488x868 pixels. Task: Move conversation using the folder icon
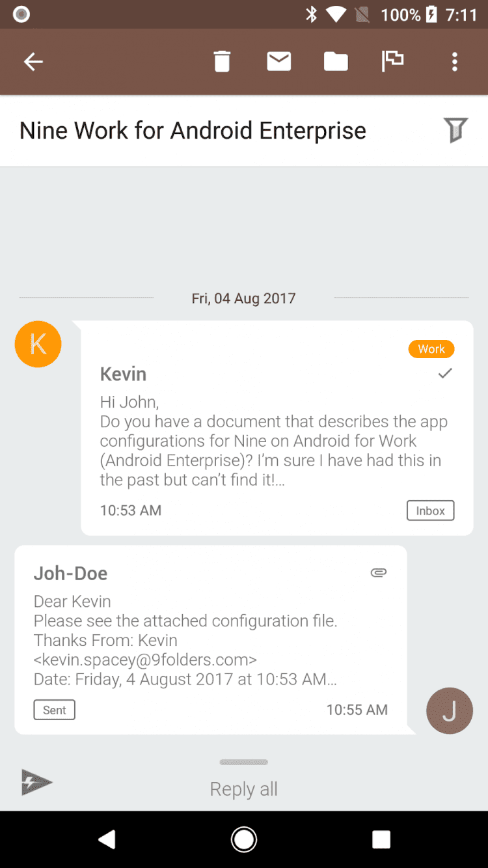[x=336, y=62]
